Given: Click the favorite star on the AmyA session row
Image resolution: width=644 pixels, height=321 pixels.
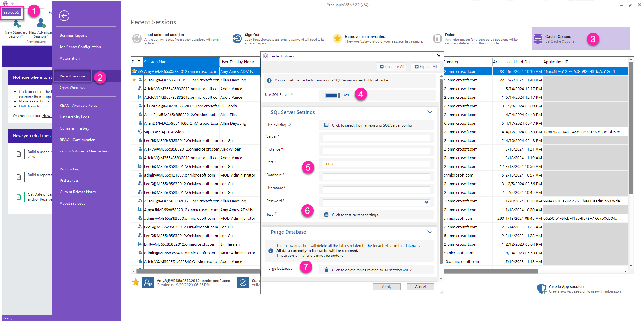Looking at the screenshot, I should point(134,71).
